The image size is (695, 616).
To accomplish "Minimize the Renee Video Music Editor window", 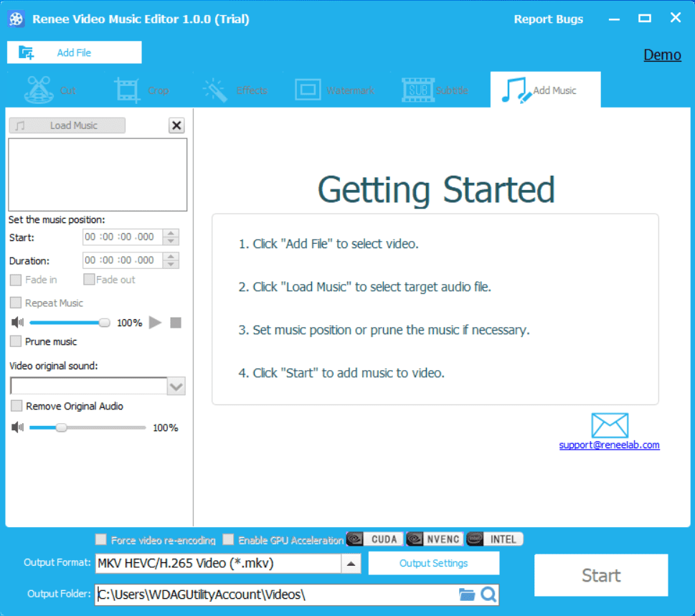I will pyautogui.click(x=614, y=19).
